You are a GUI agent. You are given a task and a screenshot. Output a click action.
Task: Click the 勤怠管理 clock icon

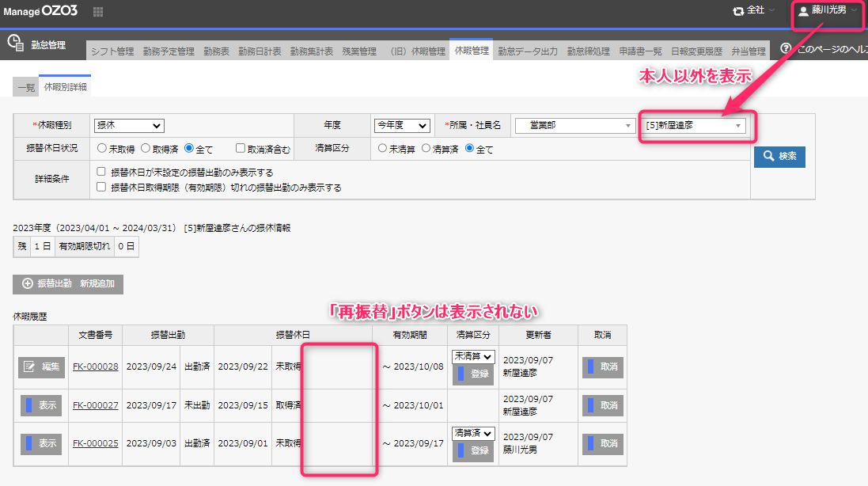point(15,44)
